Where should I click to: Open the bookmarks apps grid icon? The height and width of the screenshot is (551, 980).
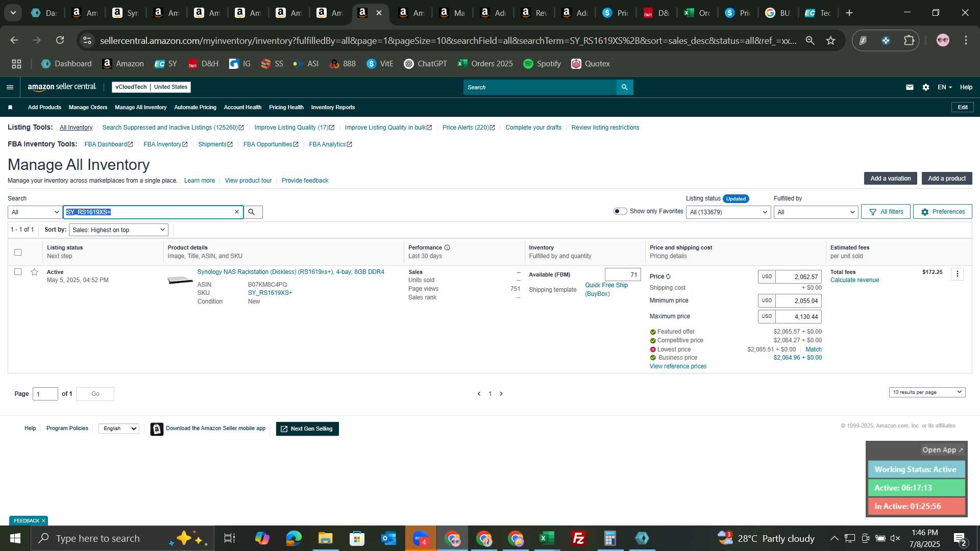coord(16,64)
